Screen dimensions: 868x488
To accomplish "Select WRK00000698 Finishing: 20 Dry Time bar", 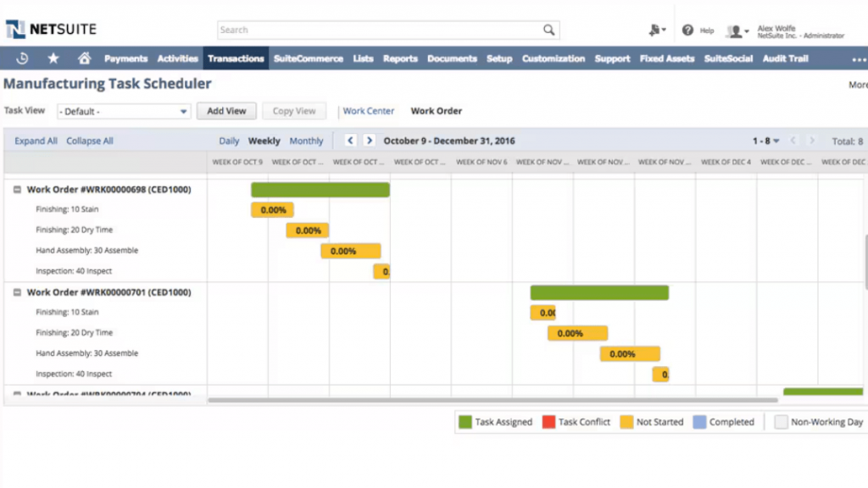I will 307,230.
